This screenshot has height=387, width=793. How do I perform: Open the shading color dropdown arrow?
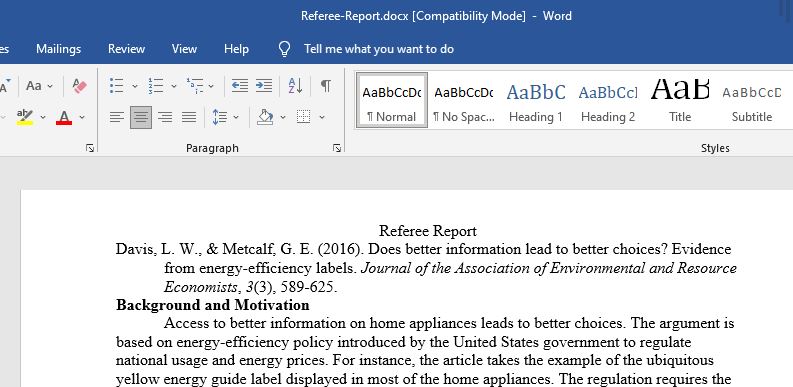(x=283, y=118)
